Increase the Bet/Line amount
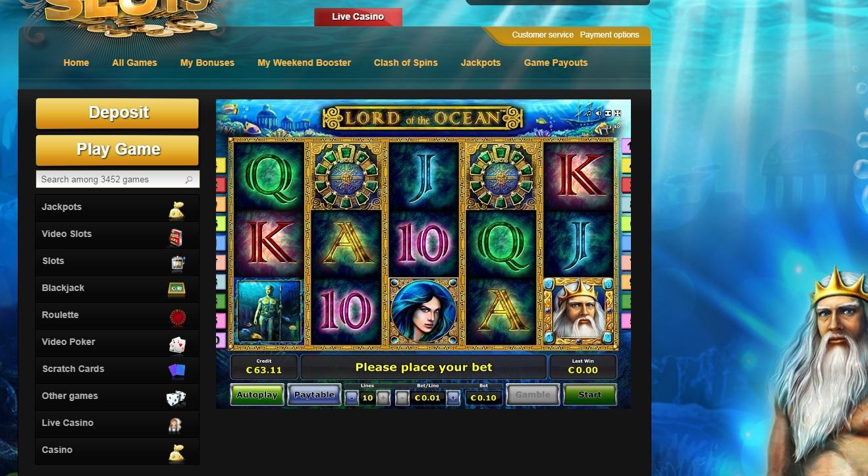The height and width of the screenshot is (476, 868). coord(452,398)
